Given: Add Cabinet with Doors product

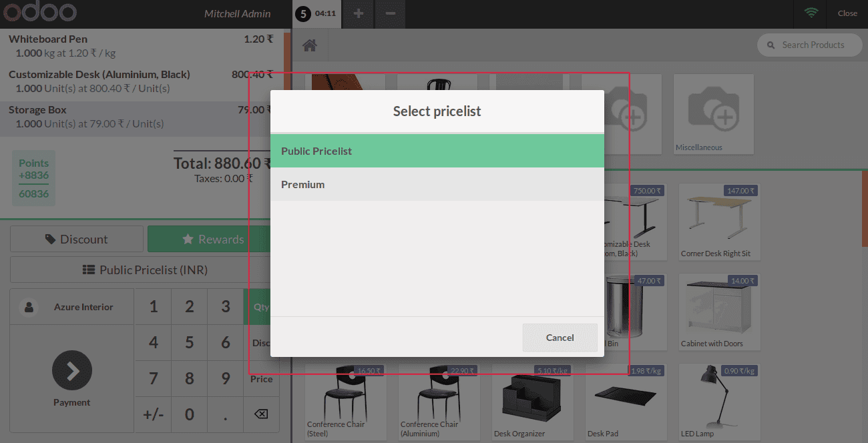Looking at the screenshot, I should 719,312.
